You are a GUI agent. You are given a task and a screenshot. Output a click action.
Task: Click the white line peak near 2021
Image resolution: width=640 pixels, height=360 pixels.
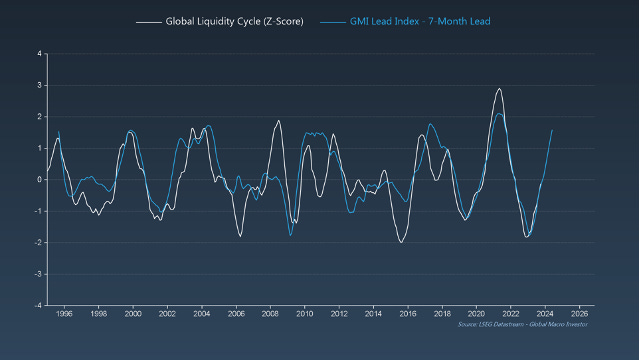499,89
